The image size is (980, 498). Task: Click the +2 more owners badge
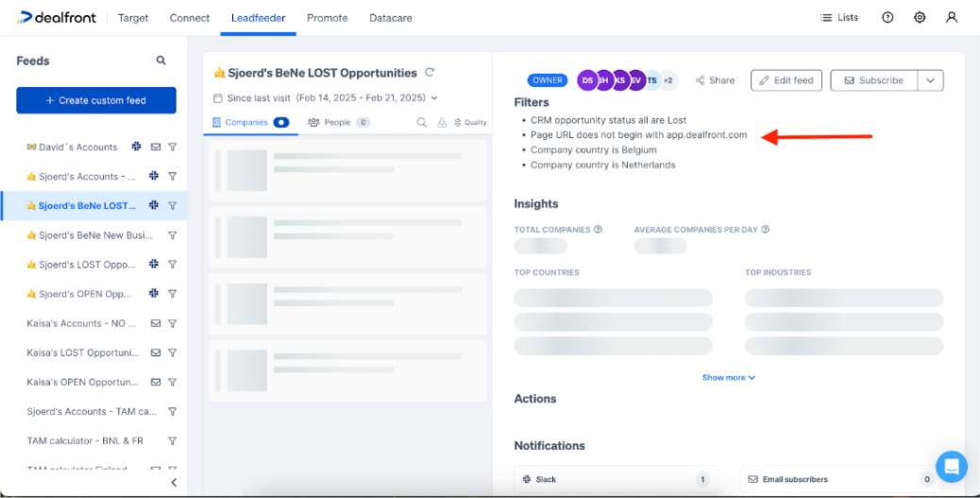click(668, 80)
